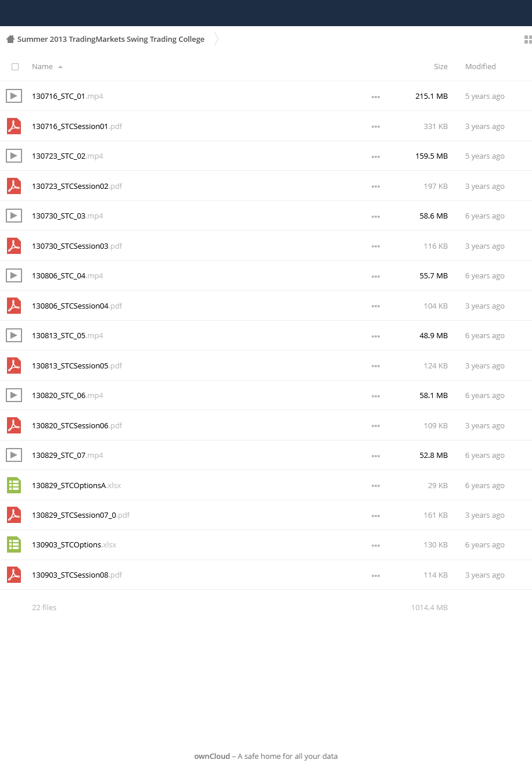Click the ownCloud footer link
532x774 pixels.
[x=212, y=756]
